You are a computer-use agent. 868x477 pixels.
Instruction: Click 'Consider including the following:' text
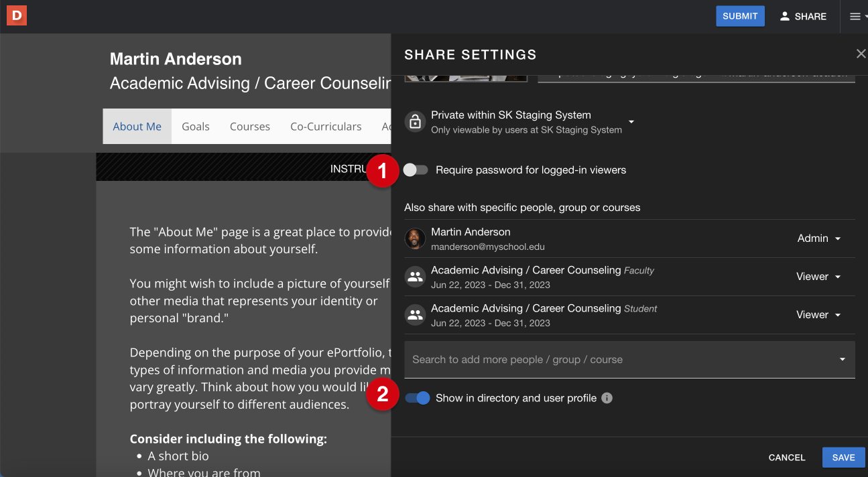click(229, 439)
